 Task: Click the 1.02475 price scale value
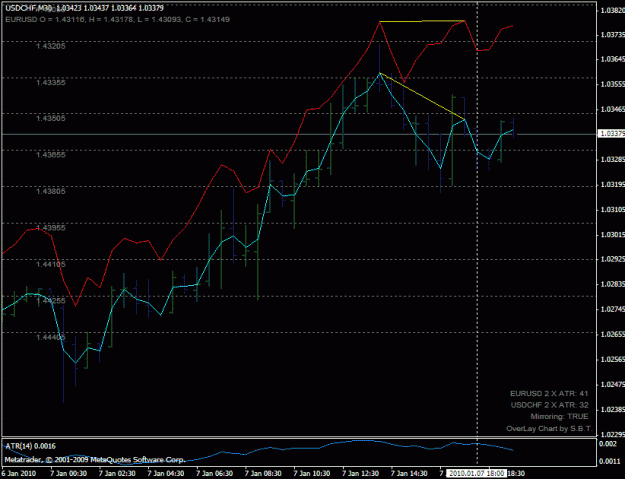click(x=613, y=385)
